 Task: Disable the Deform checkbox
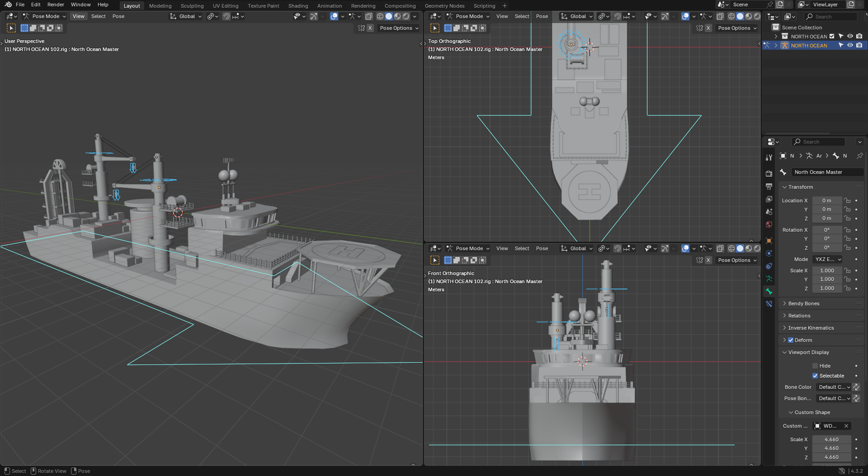[791, 340]
